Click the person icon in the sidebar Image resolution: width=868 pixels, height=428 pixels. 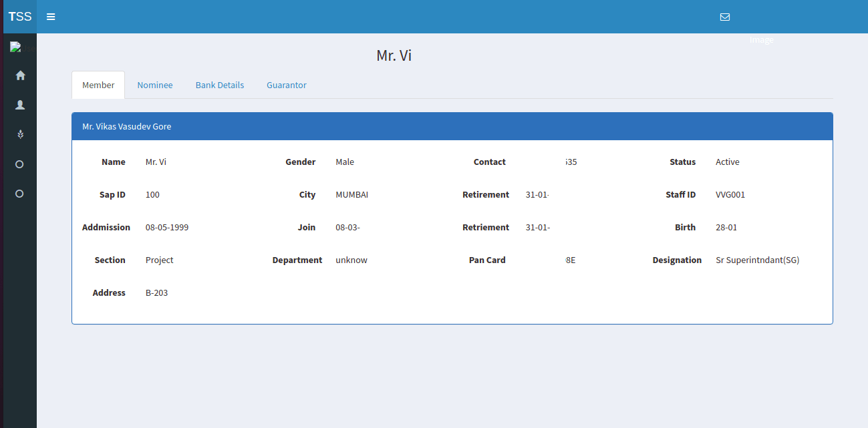point(20,105)
